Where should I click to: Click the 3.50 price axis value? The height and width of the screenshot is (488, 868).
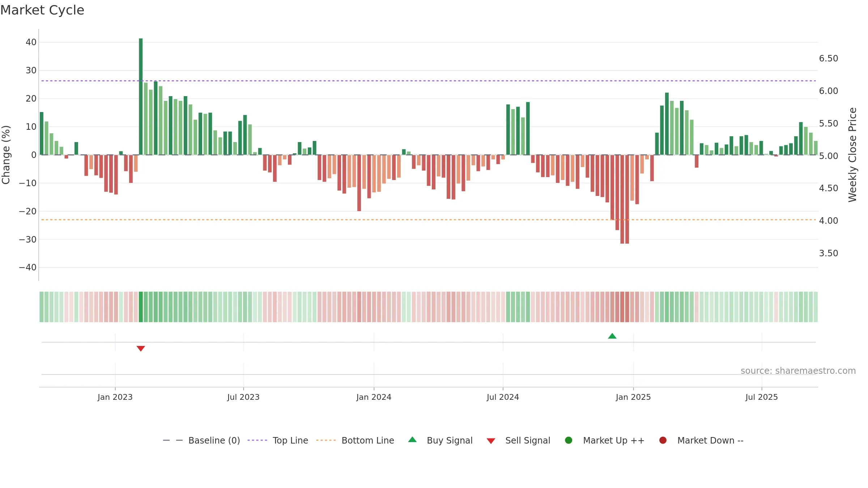click(829, 253)
